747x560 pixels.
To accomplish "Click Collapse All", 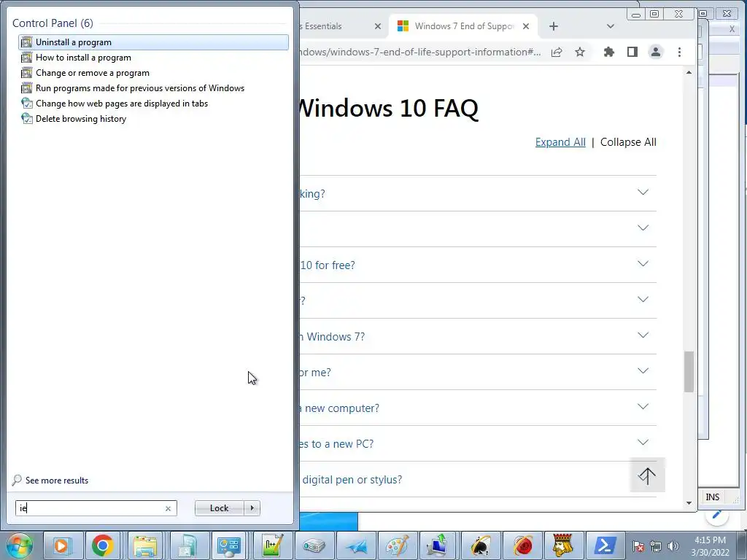I will tap(628, 142).
